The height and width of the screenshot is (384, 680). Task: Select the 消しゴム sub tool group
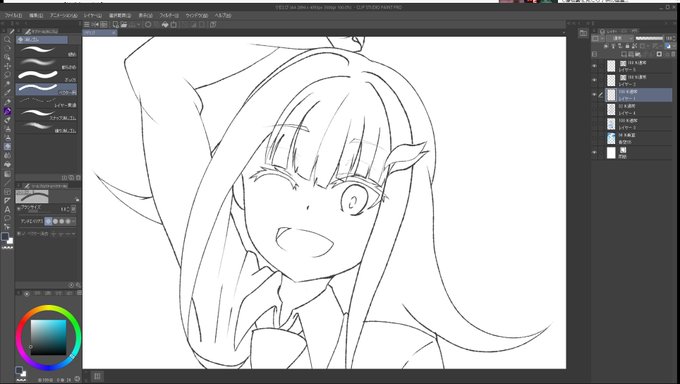[x=42, y=39]
